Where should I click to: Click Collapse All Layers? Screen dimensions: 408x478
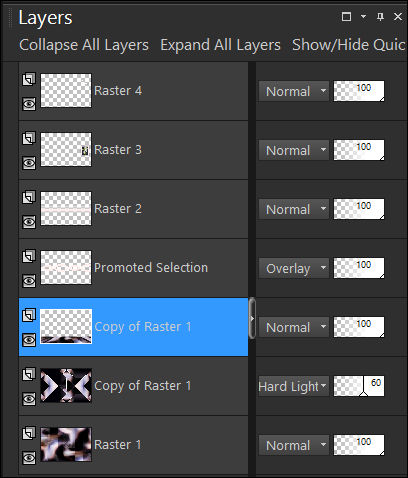84,45
